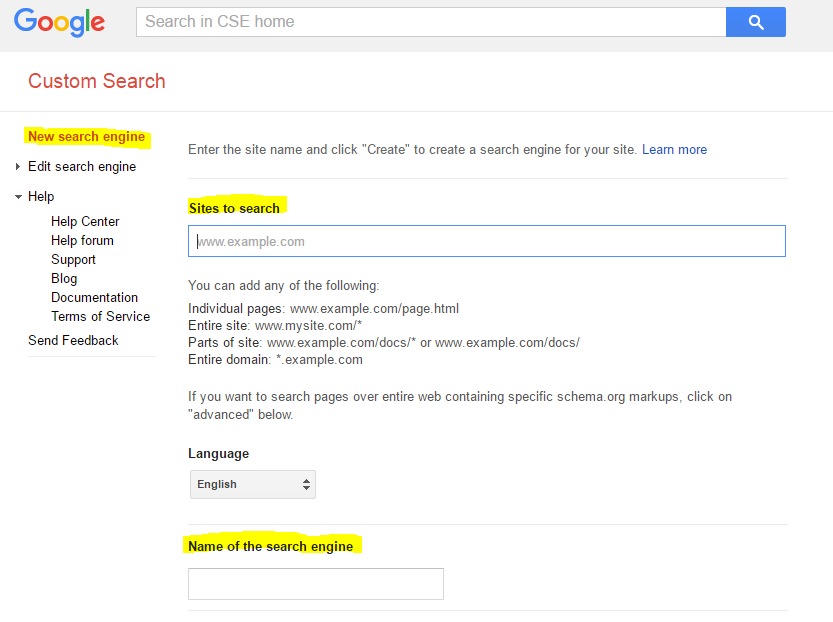Screen dimensions: 833x622
Task: Click the 'Sites to search' label
Action: 234,208
